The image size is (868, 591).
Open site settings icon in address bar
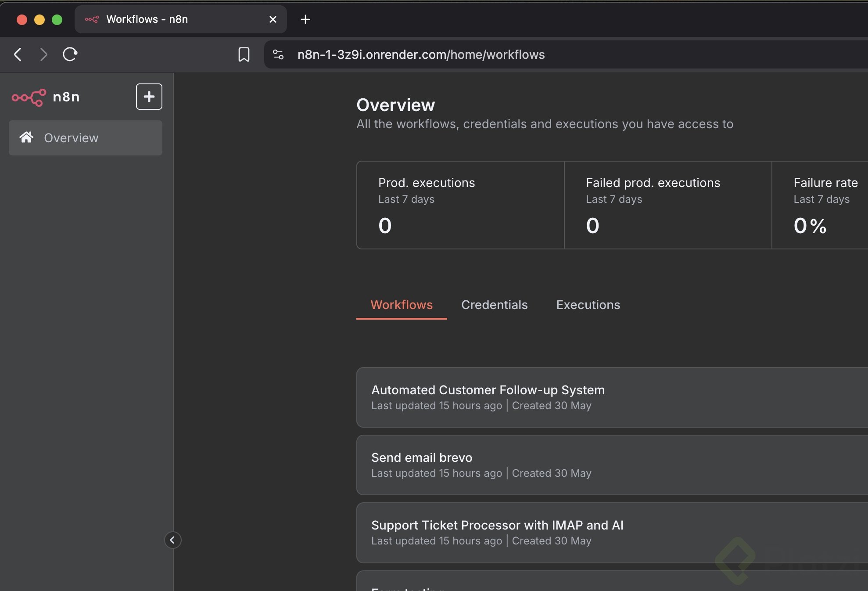pyautogui.click(x=278, y=54)
